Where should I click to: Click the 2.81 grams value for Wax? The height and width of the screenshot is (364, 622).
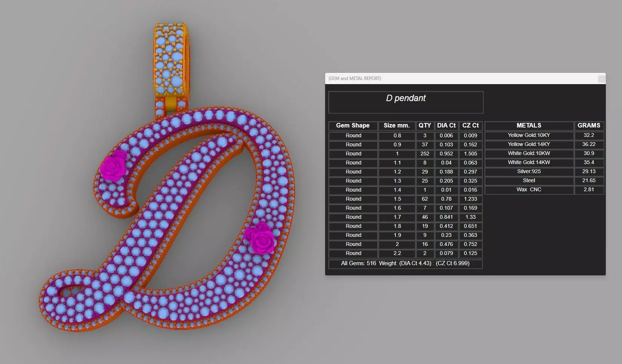tap(589, 190)
